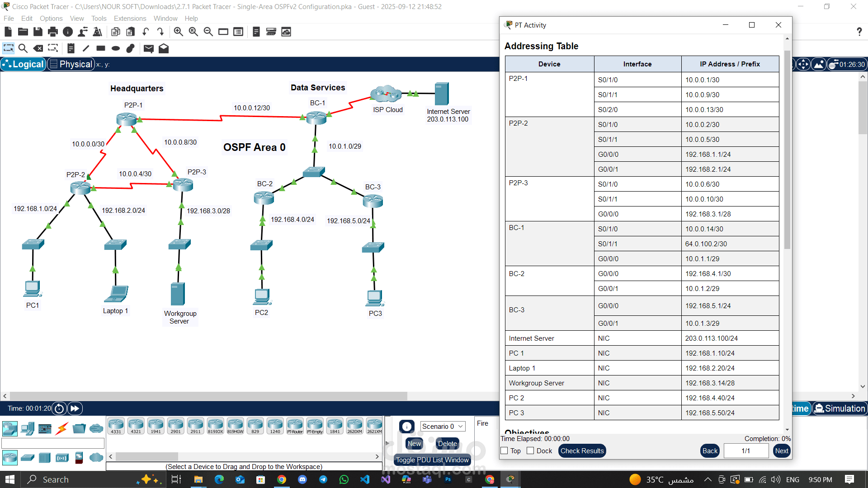Open the Scenario 0 dropdown
The image size is (868, 488).
(x=443, y=426)
